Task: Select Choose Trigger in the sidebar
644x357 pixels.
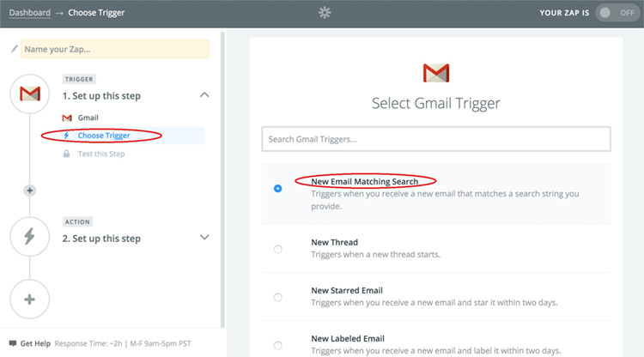Action: point(103,136)
